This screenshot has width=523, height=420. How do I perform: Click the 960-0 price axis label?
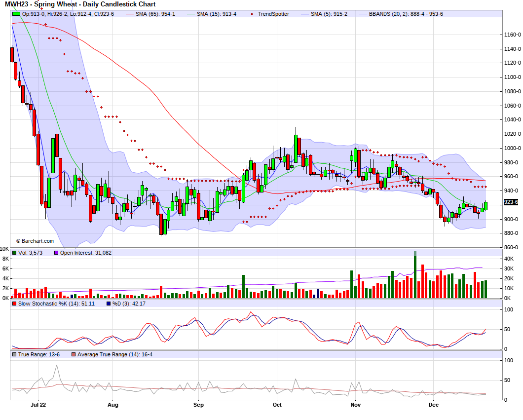point(512,177)
